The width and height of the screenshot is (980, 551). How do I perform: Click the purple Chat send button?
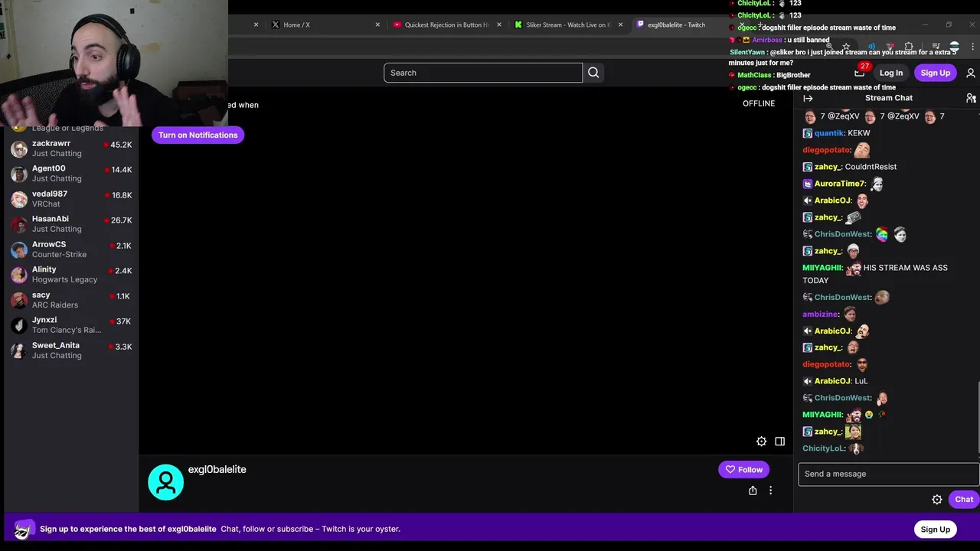tap(964, 500)
